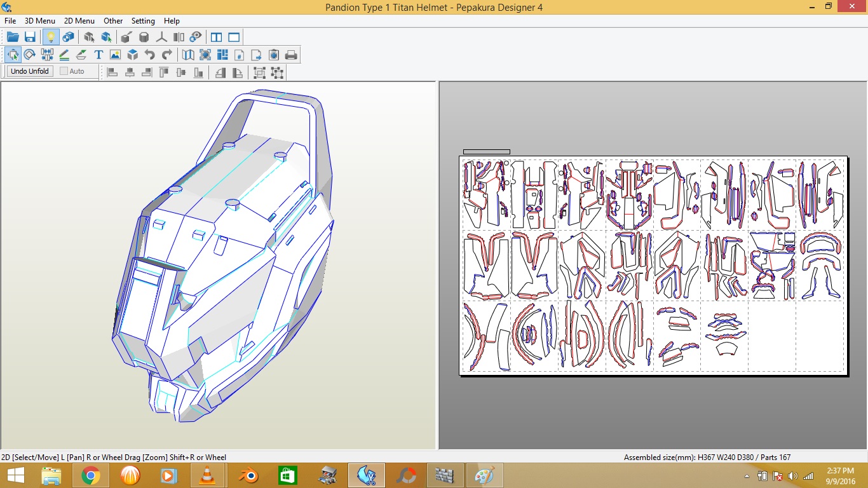Click the Align Left icon
Image resolution: width=868 pixels, height=488 pixels.
(112, 72)
